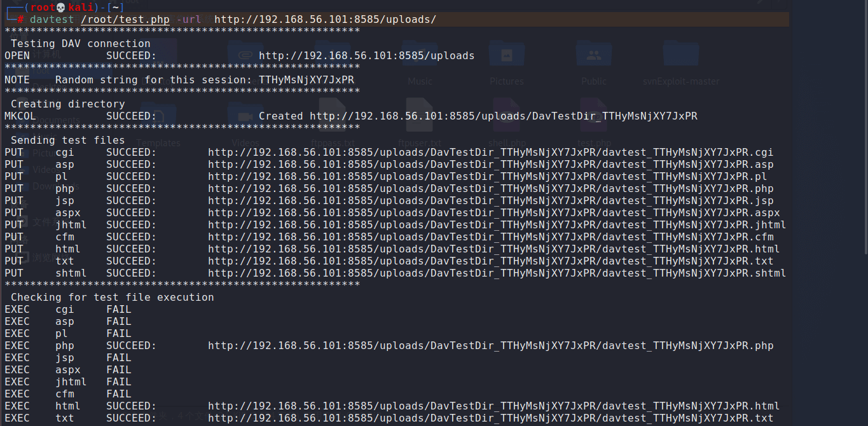This screenshot has width=868, height=426.
Task: Click the uploads URL typed in command line
Action: click(326, 19)
